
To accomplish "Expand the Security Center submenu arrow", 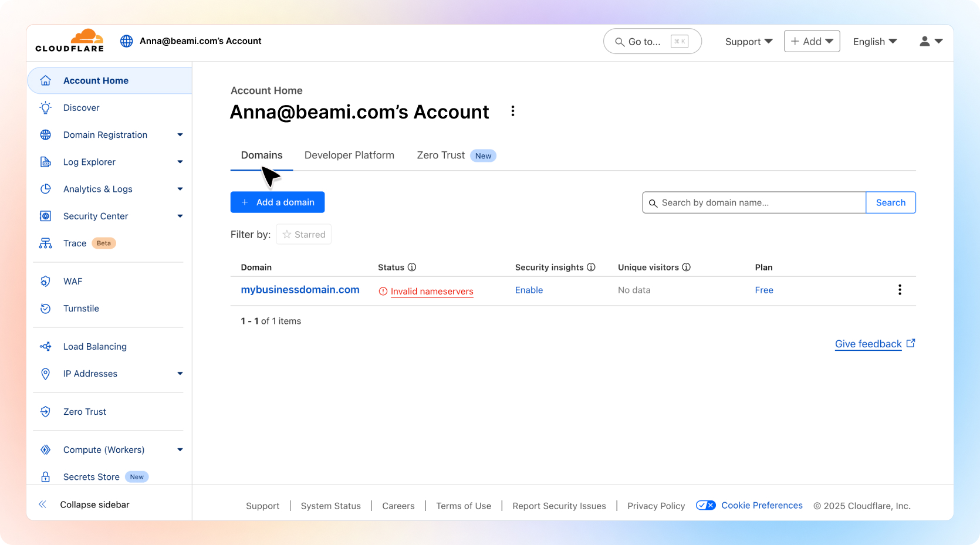I will click(x=180, y=216).
